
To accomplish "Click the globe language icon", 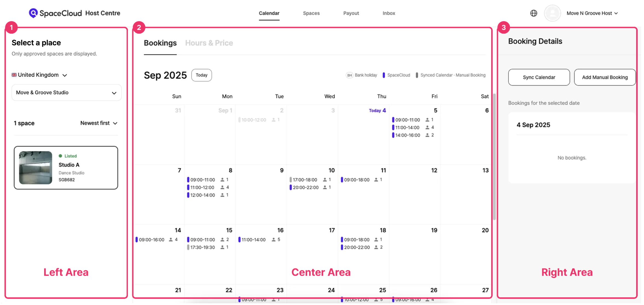I will [533, 13].
